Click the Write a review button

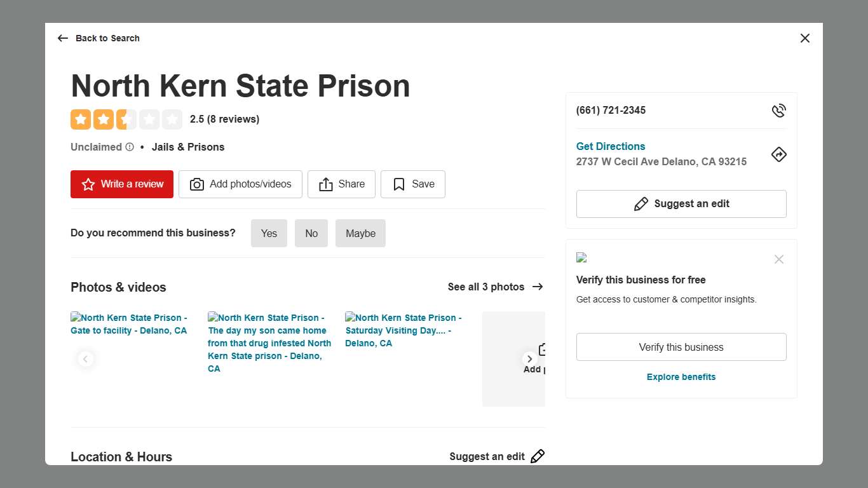coord(121,184)
